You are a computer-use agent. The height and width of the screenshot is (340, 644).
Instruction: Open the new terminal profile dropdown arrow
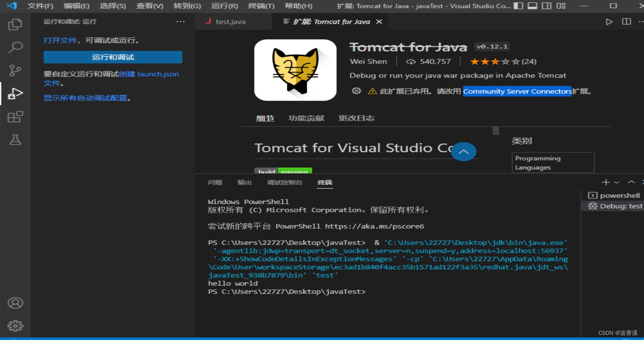coord(617,182)
